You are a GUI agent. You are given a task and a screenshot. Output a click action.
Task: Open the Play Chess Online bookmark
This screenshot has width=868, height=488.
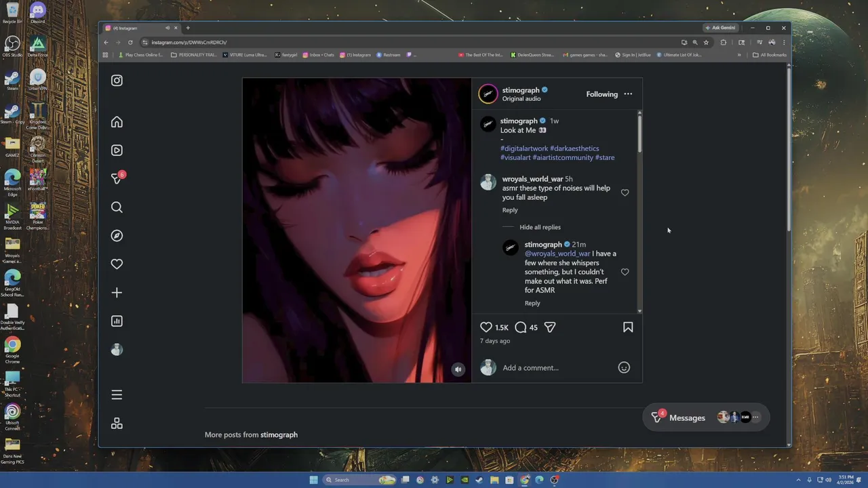tap(142, 55)
